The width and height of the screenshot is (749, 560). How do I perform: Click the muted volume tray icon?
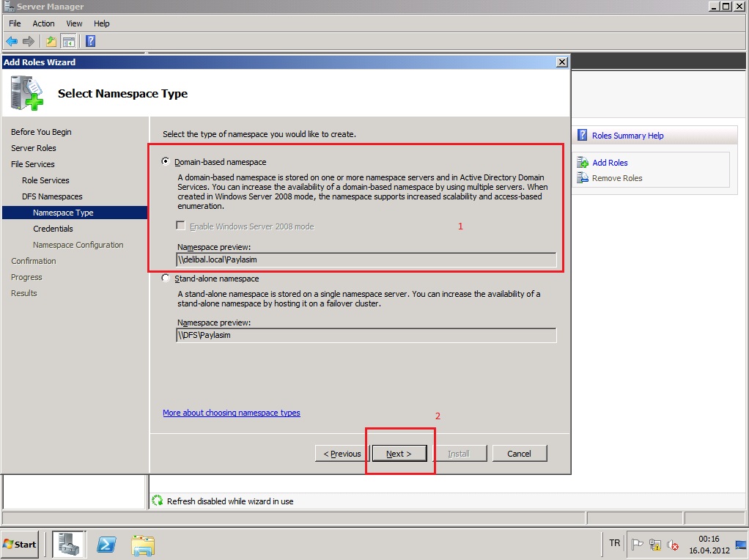pos(672,545)
